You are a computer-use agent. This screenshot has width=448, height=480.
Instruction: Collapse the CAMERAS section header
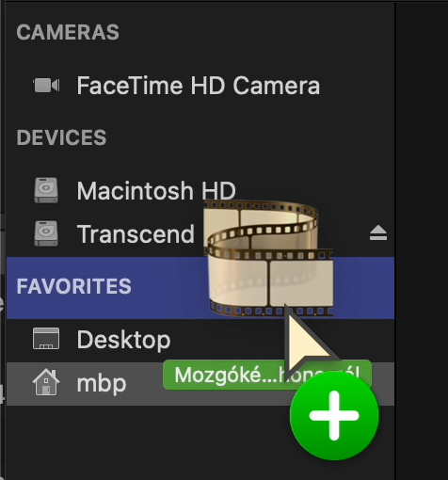(x=68, y=32)
